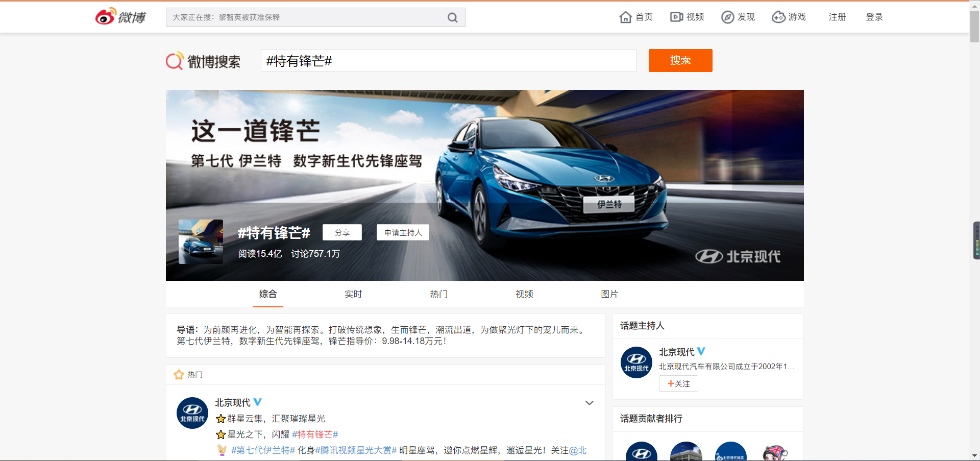Switch to the 视频 tab
The height and width of the screenshot is (461, 980).
pyautogui.click(x=524, y=294)
